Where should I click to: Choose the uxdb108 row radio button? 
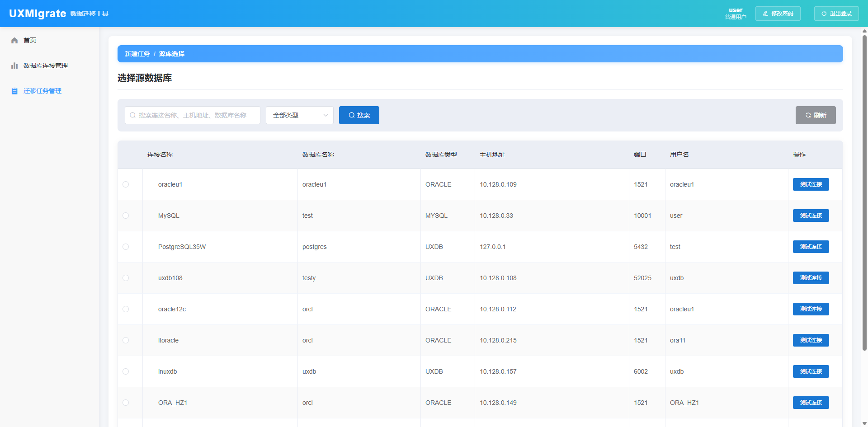(126, 278)
